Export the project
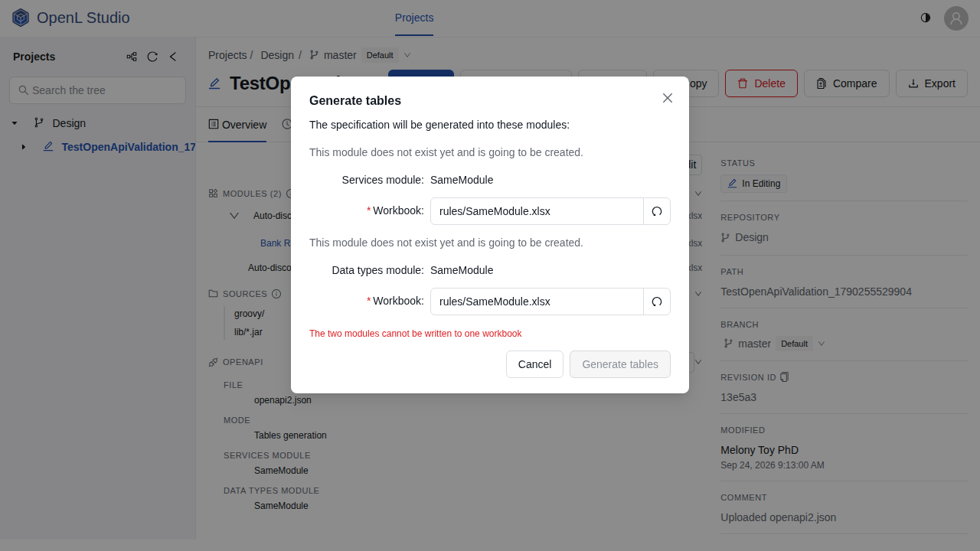The image size is (980, 551). click(932, 83)
